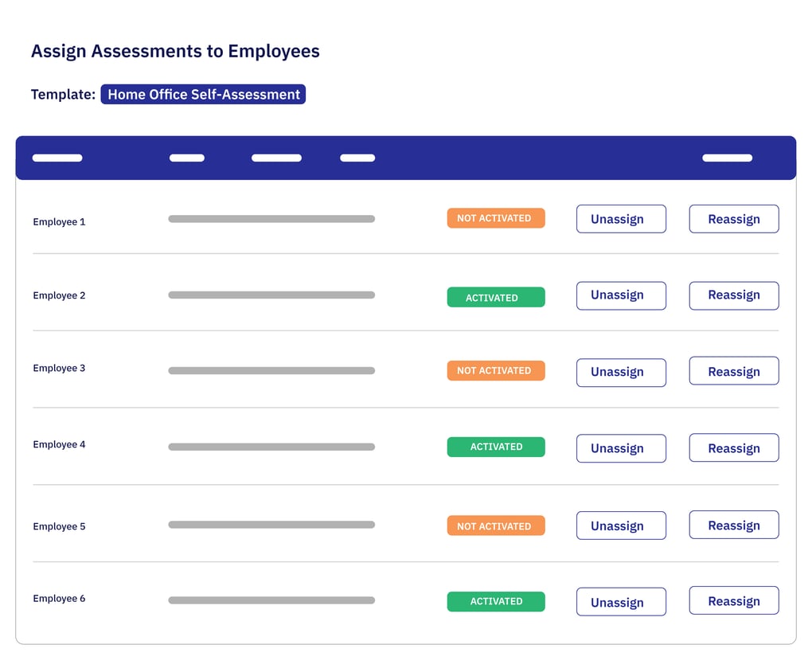Click the dark blue table header bar
This screenshot has width=812, height=672.
(x=406, y=157)
